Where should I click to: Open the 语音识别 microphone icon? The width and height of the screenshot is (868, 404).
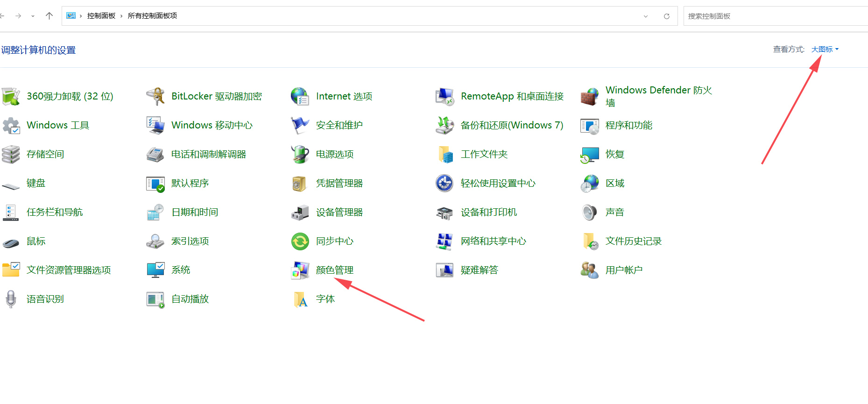click(11, 299)
